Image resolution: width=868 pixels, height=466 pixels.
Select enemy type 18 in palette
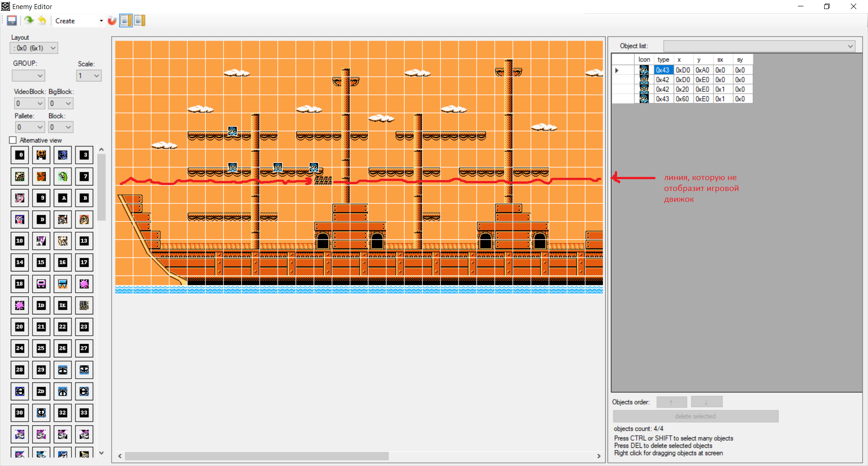click(20, 284)
